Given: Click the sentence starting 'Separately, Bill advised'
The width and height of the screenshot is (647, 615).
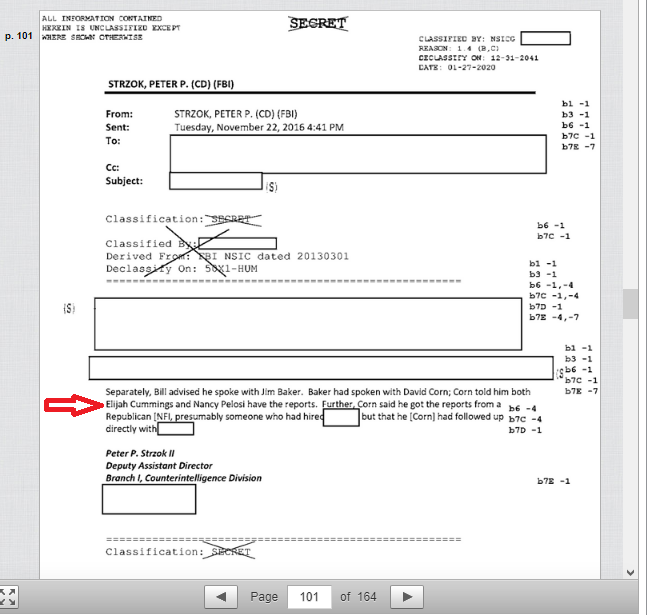Looking at the screenshot, I should [318, 392].
